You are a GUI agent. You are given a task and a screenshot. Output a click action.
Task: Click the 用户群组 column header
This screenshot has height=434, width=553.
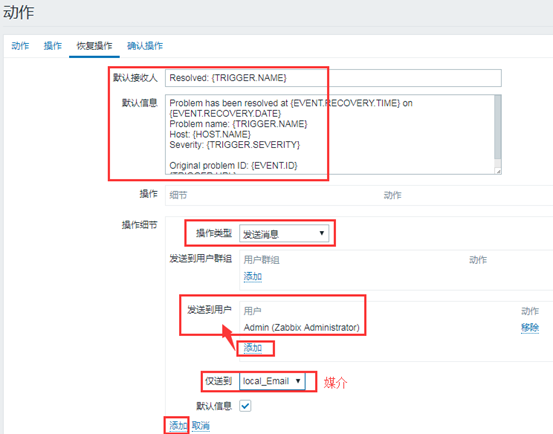(x=261, y=260)
